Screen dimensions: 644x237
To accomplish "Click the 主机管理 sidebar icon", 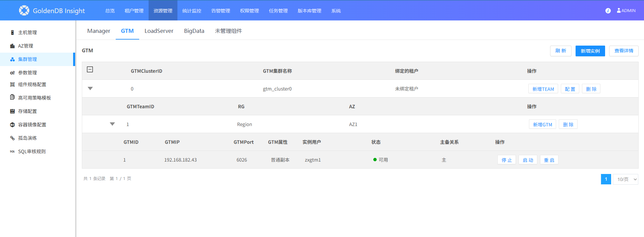I will pyautogui.click(x=12, y=33).
